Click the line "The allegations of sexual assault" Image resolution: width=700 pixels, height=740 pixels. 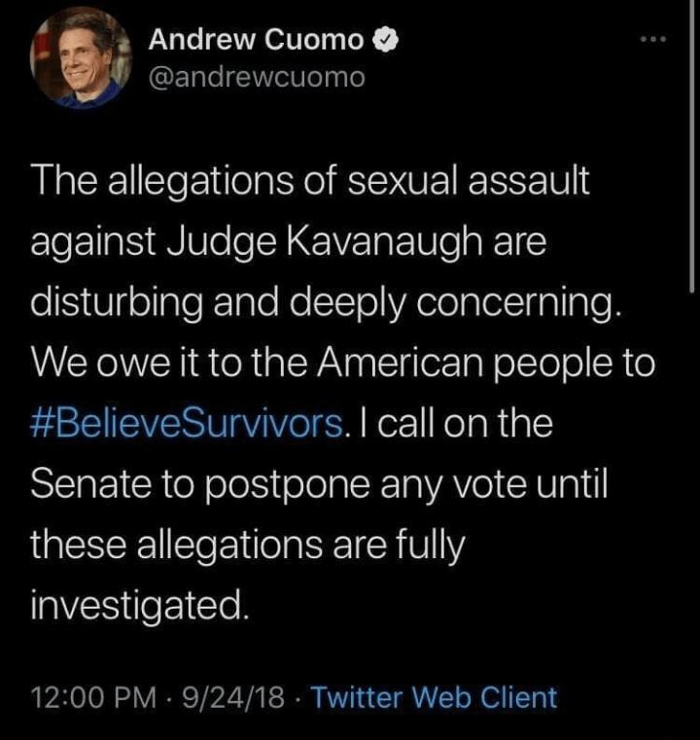[310, 183]
